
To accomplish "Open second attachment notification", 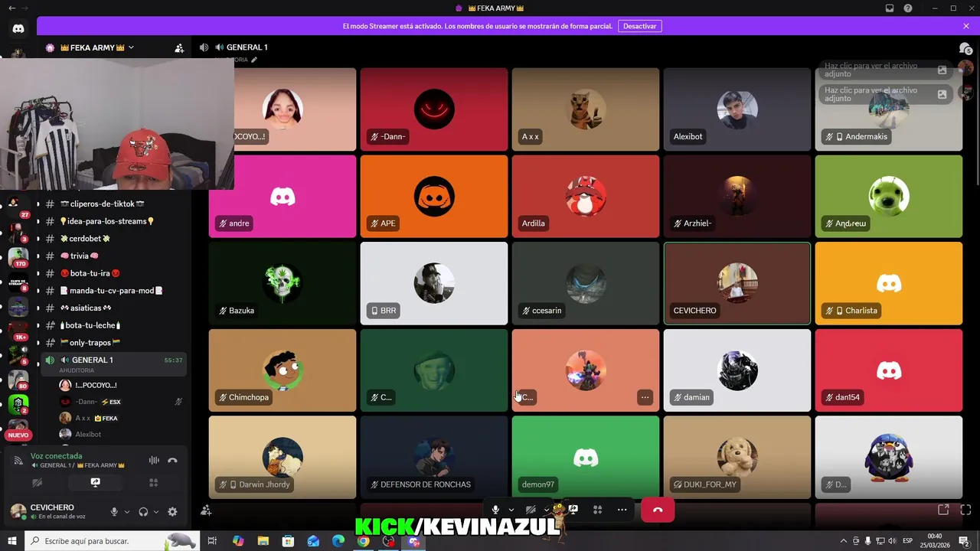I will tap(887, 94).
